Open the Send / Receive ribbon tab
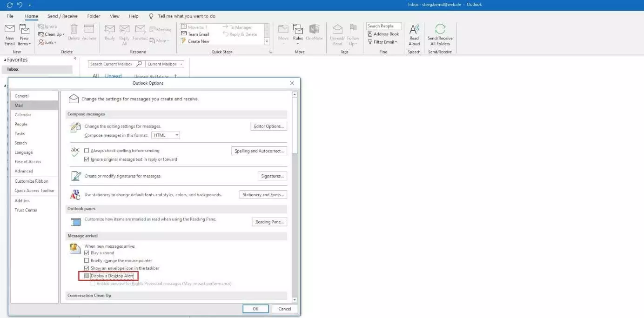 pyautogui.click(x=62, y=16)
